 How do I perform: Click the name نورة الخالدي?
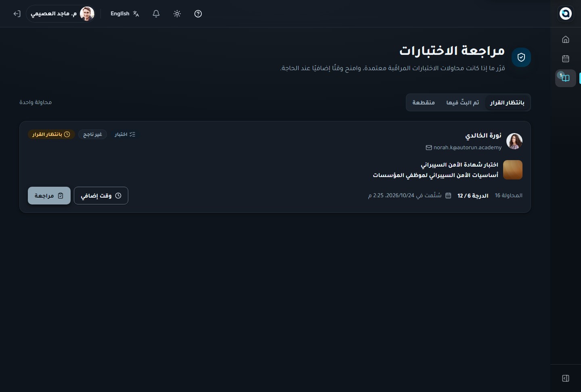483,136
